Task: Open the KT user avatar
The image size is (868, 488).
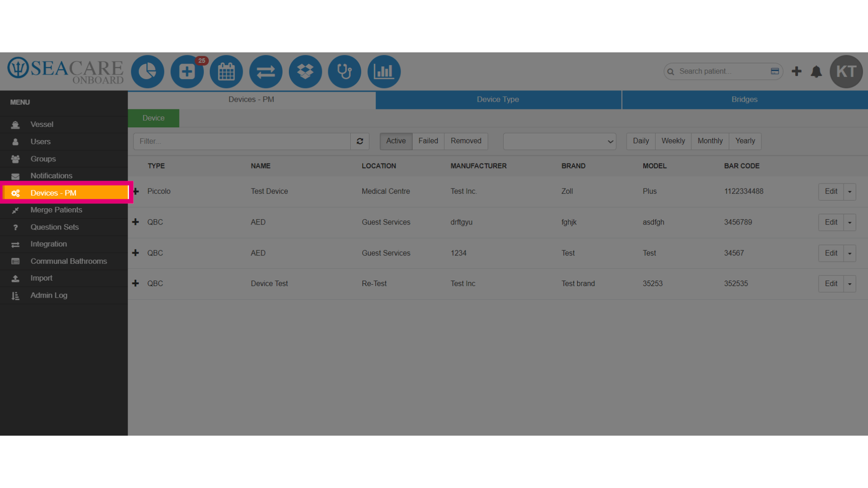Action: click(846, 71)
